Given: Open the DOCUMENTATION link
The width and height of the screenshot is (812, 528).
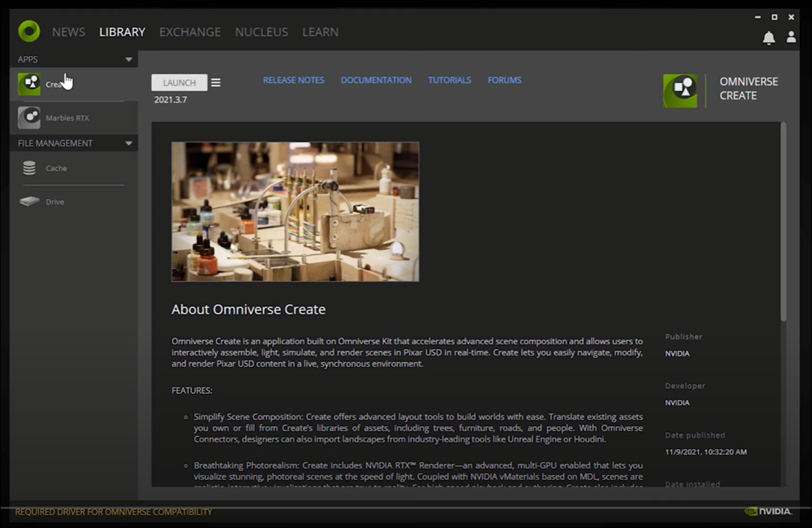Looking at the screenshot, I should (376, 80).
